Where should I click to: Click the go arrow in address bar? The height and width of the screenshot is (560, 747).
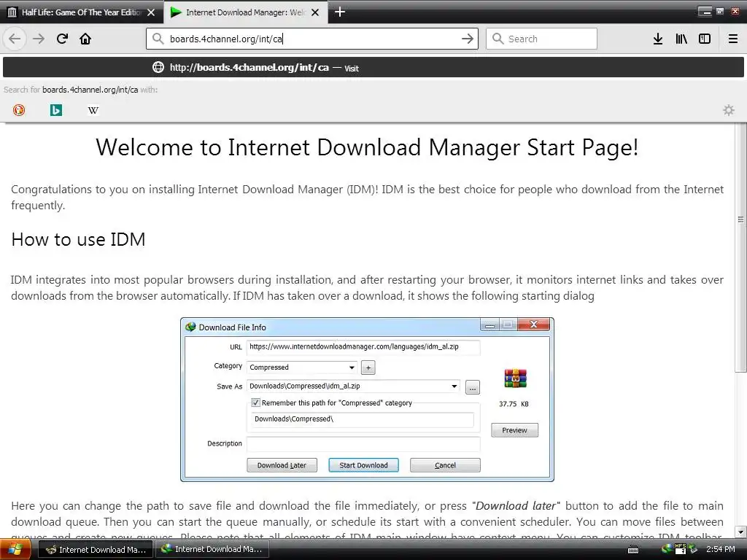pos(468,39)
